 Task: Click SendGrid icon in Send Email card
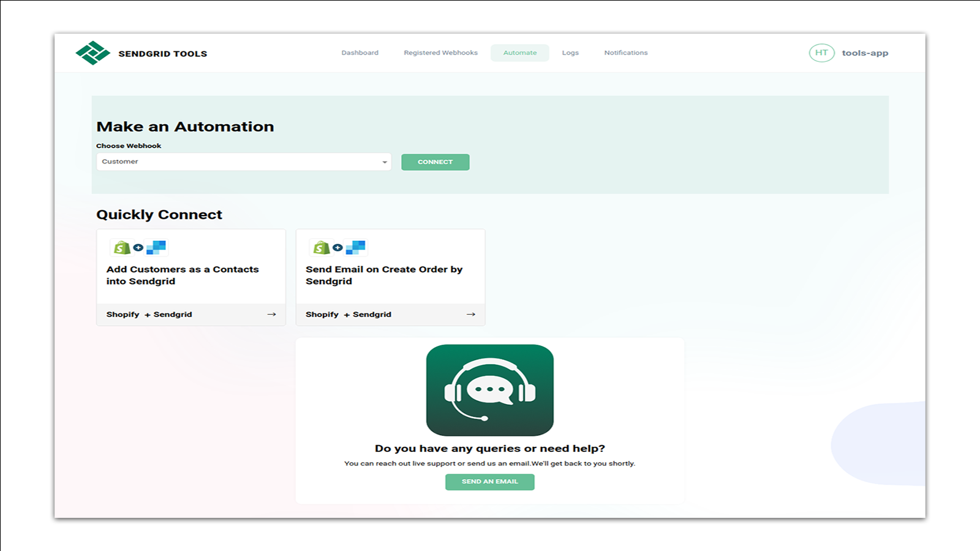pyautogui.click(x=356, y=247)
